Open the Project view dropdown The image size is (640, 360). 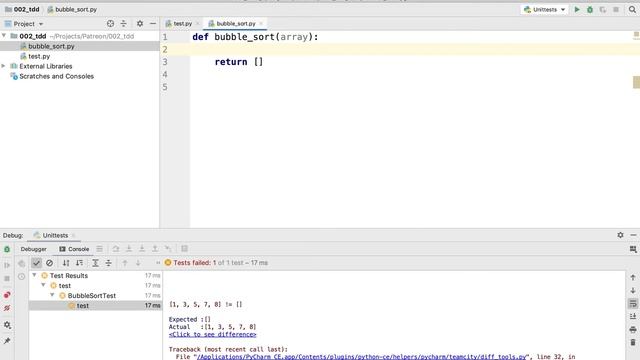[x=24, y=24]
